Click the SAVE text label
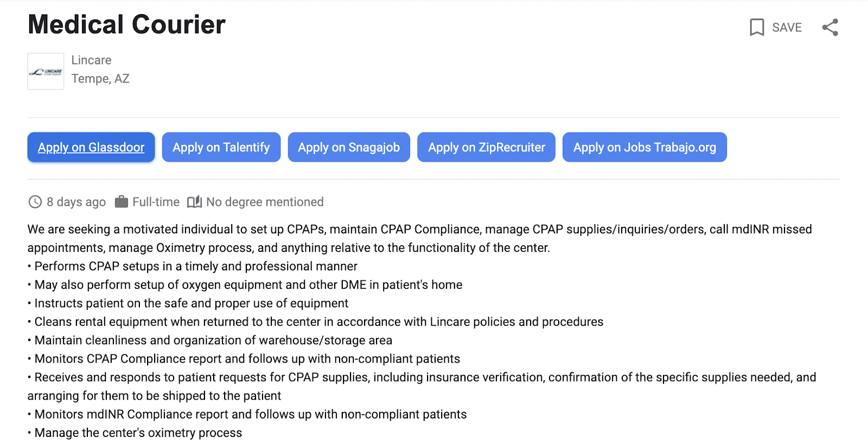 (x=787, y=27)
